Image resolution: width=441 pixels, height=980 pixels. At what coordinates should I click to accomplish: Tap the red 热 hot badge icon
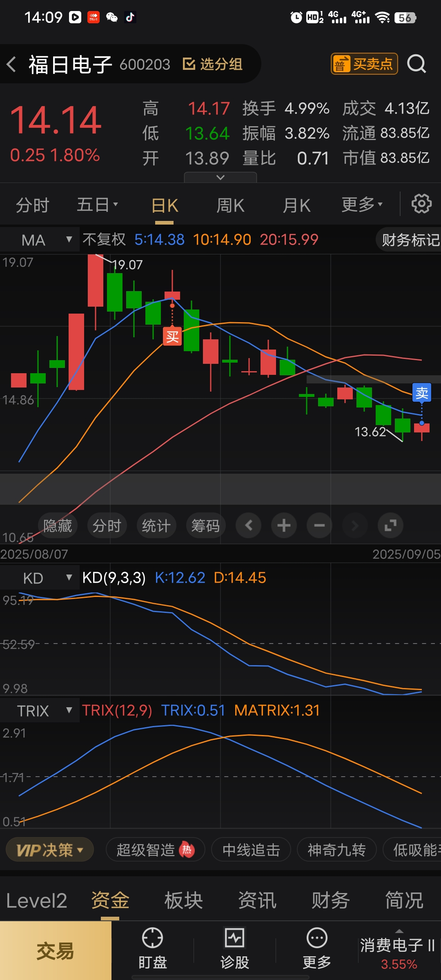click(x=187, y=850)
